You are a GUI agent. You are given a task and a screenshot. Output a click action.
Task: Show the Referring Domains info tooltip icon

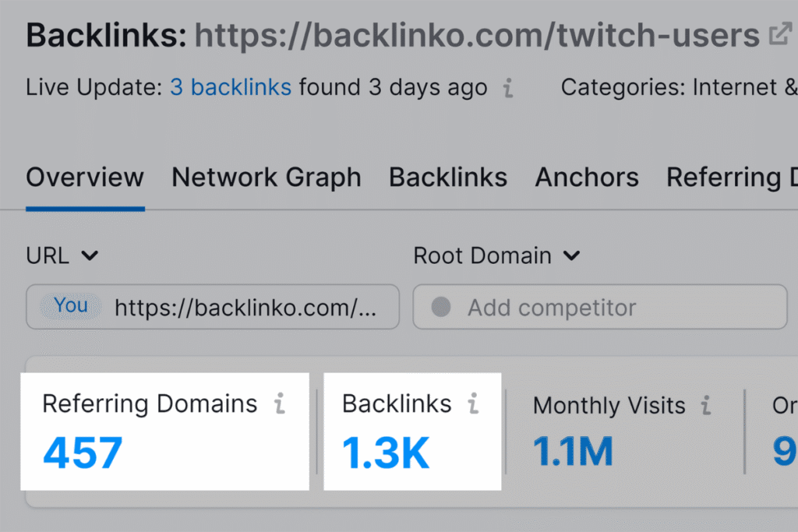tap(279, 403)
